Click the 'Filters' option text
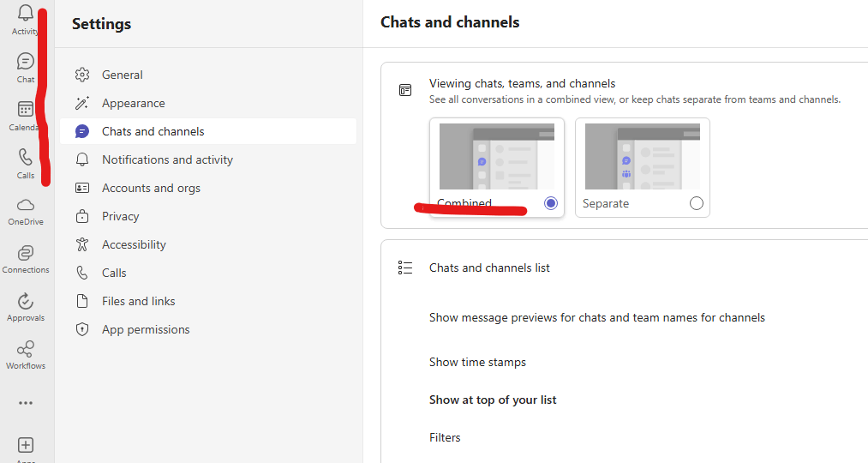This screenshot has width=868, height=463. point(445,437)
